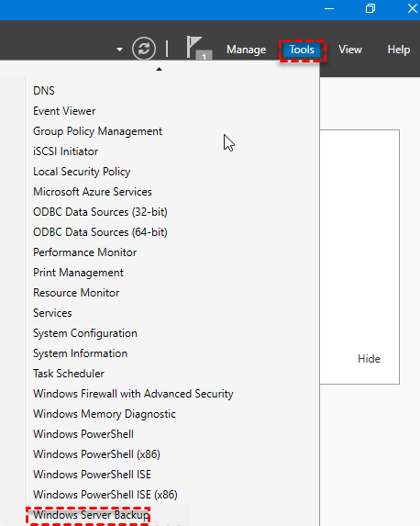Viewport: 420px width, 526px height.
Task: Open the Help menu
Action: click(x=399, y=50)
